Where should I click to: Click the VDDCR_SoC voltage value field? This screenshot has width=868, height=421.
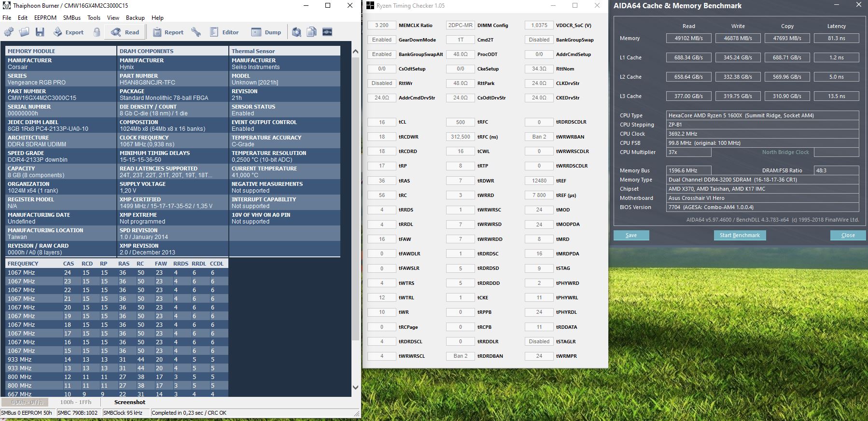coord(539,25)
